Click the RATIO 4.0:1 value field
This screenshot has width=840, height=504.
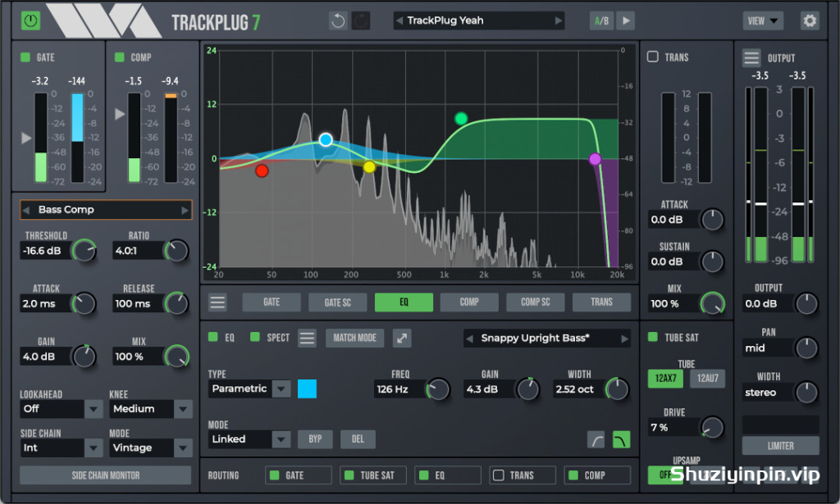coord(138,251)
